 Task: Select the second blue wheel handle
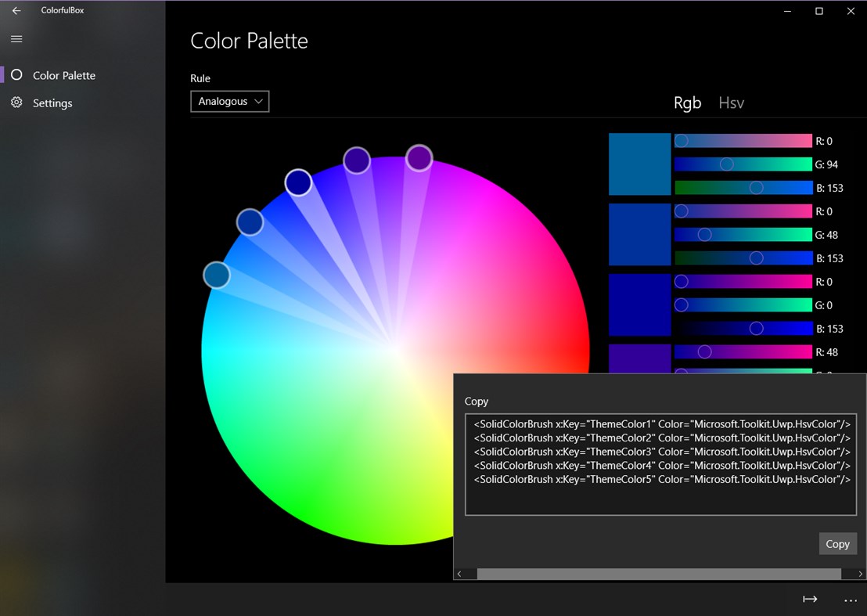(250, 222)
